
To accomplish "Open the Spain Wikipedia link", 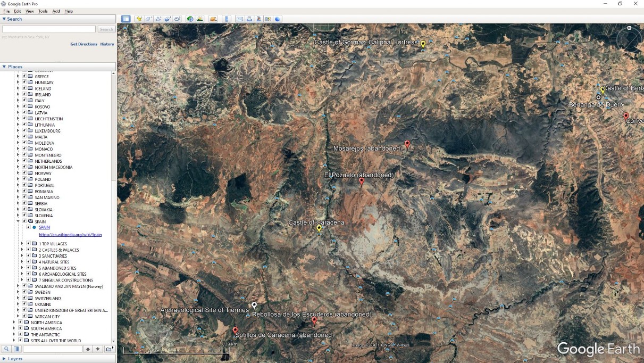I will [70, 235].
